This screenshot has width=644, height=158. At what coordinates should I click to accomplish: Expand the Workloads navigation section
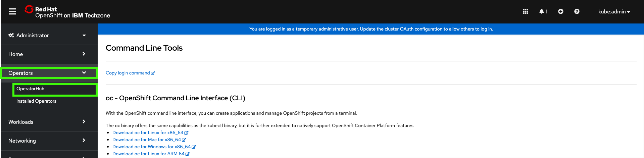[47, 122]
